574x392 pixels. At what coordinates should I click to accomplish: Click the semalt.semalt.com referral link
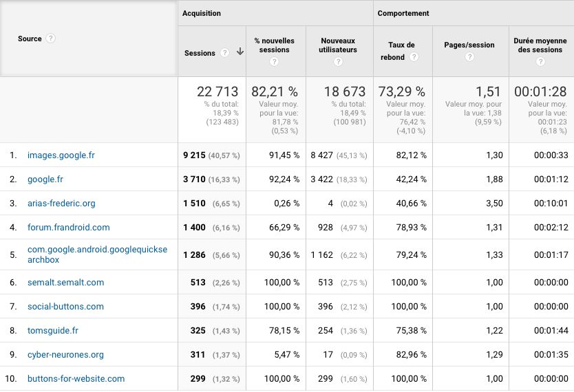coord(66,283)
